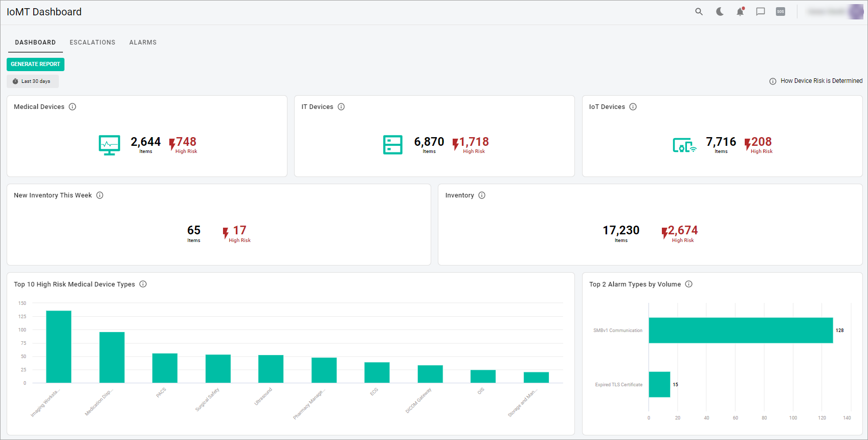868x440 pixels.
Task: Open 2,644 medical device items
Action: point(146,145)
